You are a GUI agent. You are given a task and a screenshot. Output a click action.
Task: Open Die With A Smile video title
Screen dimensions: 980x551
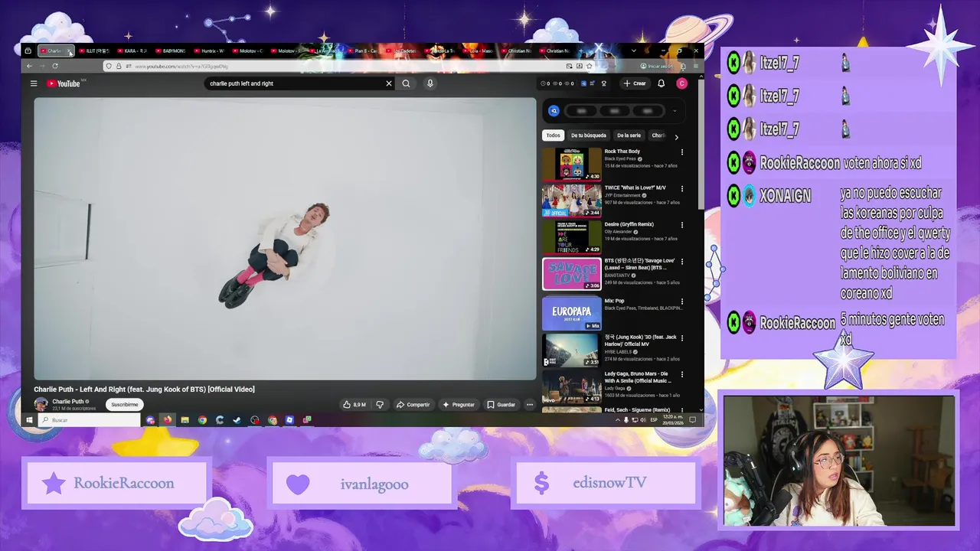(638, 377)
